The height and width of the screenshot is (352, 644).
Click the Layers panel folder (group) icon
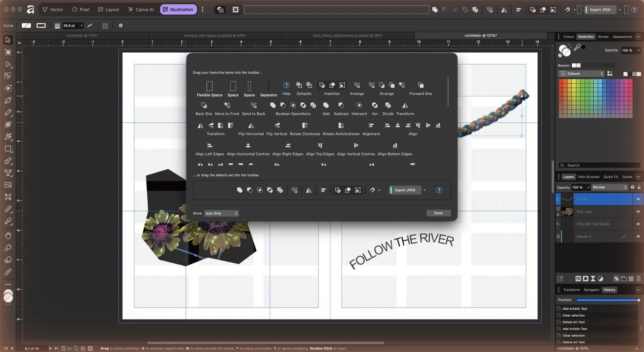(x=623, y=278)
